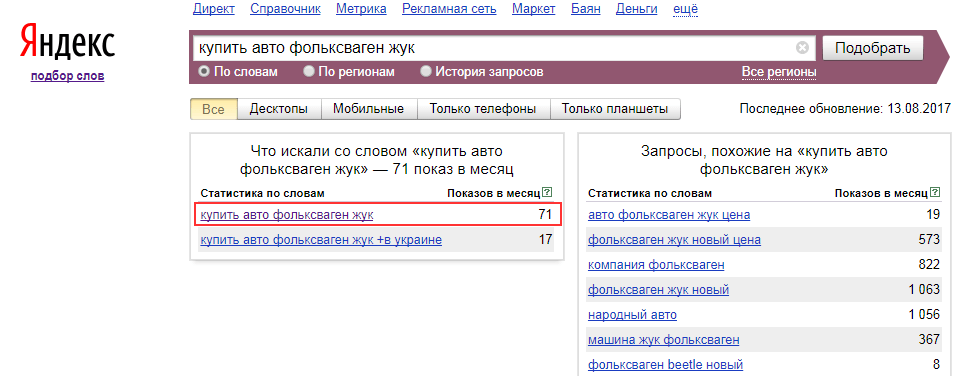Screen dimensions: 971x376
Task: Open query фольксваген жук новый цена
Action: click(x=674, y=240)
